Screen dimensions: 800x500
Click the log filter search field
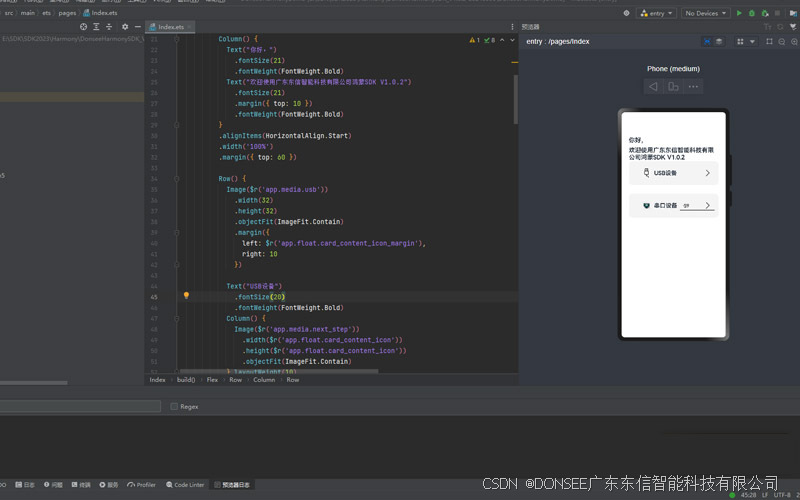click(80, 407)
